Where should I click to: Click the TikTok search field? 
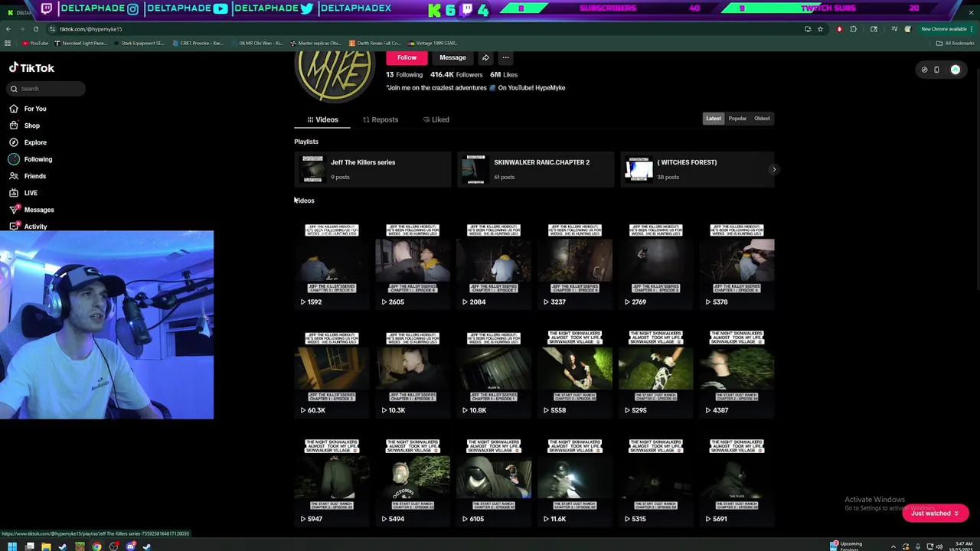pos(46,89)
